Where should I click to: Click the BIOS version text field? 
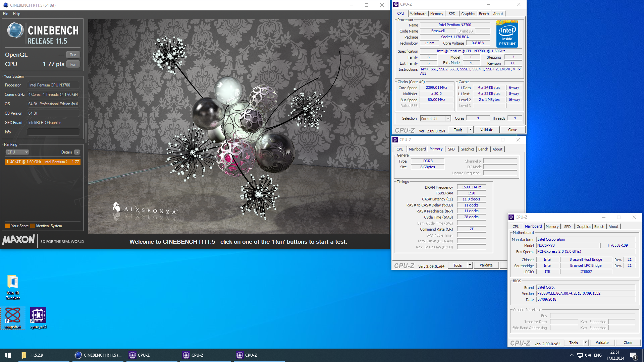(586, 293)
